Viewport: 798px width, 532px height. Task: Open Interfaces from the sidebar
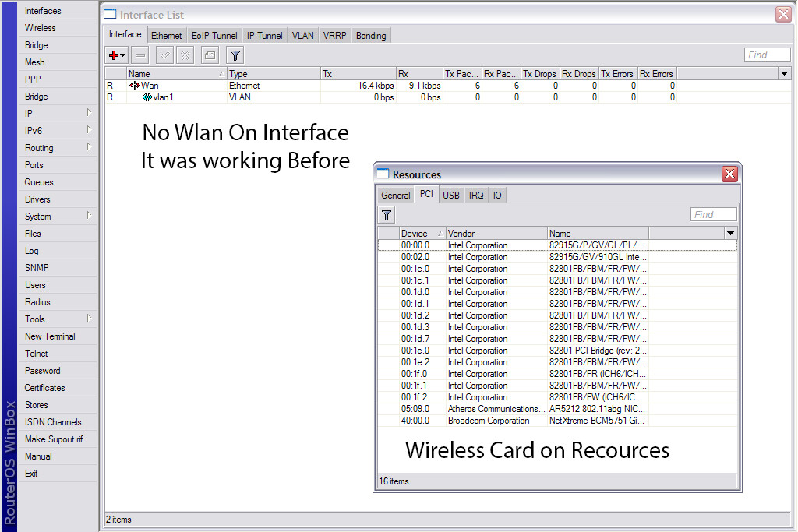click(x=58, y=11)
